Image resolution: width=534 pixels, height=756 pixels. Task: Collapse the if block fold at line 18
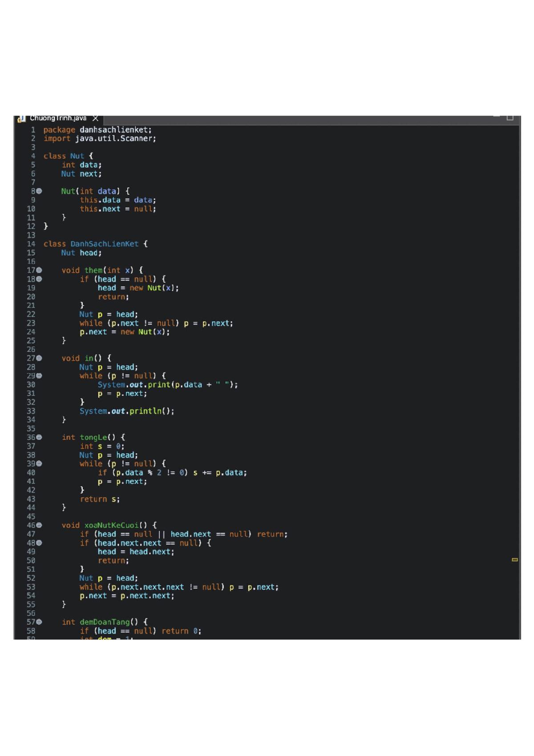39,279
